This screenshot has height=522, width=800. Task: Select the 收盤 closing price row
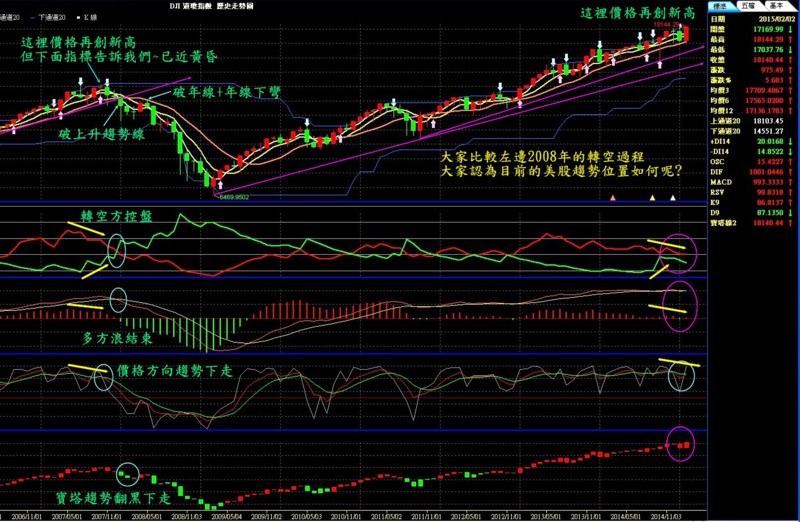752,60
